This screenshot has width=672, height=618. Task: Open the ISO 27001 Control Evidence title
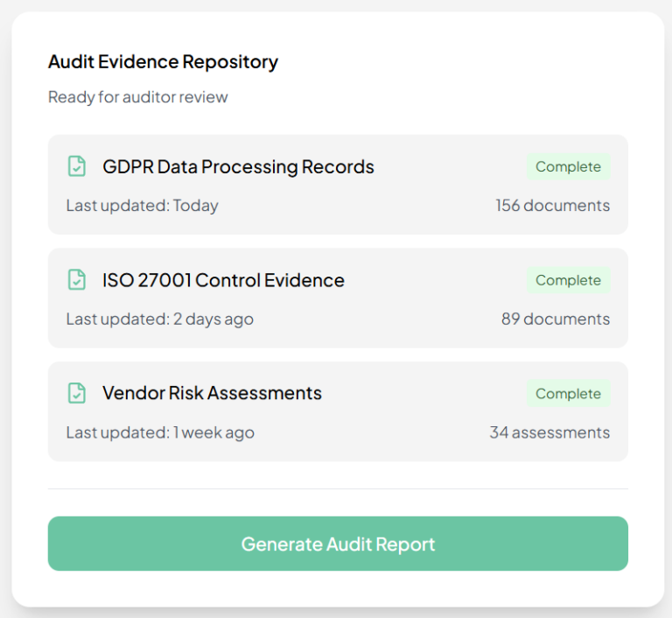223,280
